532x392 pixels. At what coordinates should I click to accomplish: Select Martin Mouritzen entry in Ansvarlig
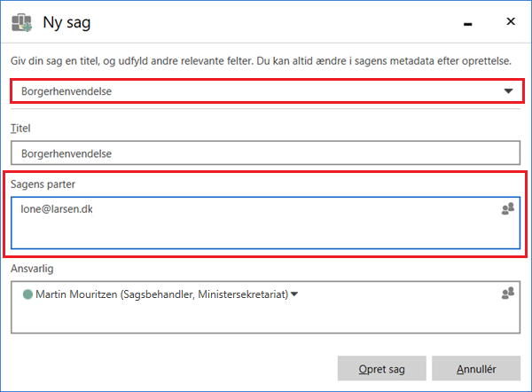pos(161,294)
